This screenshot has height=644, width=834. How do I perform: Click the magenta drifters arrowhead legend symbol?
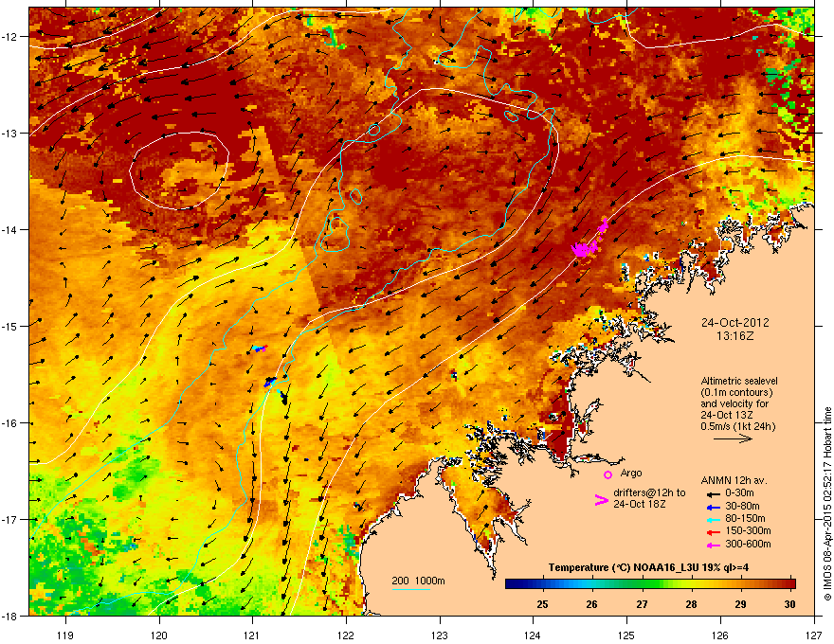coord(601,500)
